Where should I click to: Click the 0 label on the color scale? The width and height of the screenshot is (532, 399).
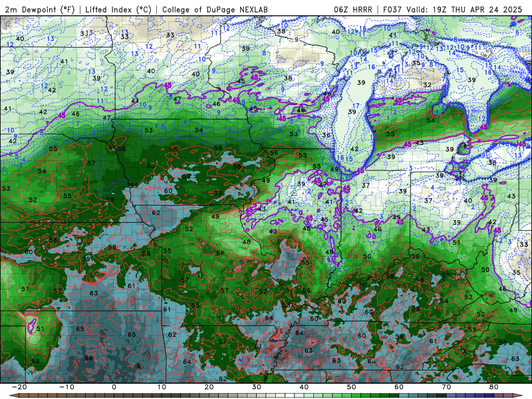tap(114, 387)
